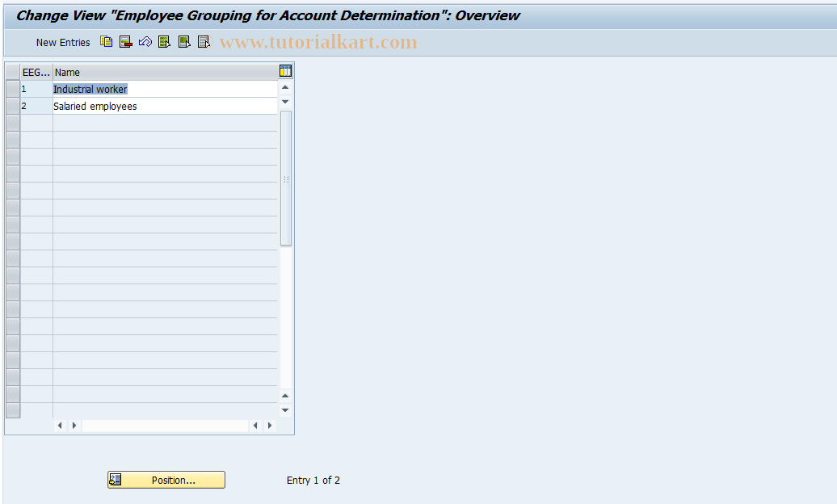Click the Copy As toolbar icon
Image resolution: width=837 pixels, height=504 pixels.
pos(106,42)
